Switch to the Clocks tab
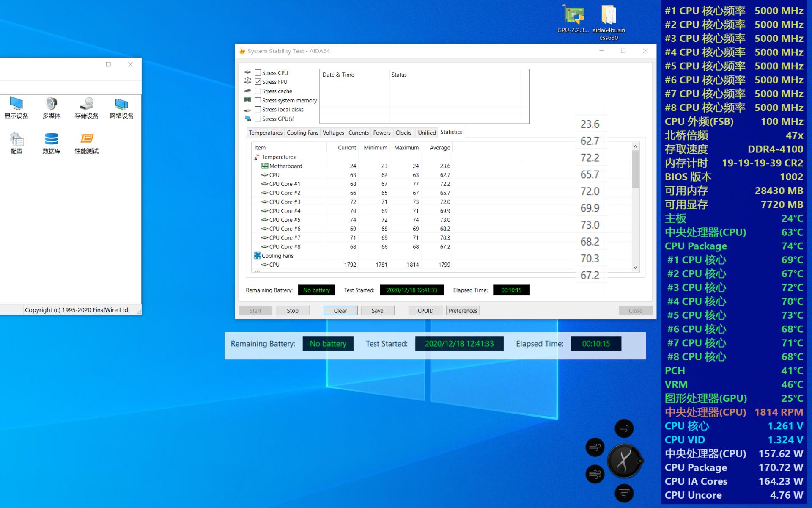 point(403,133)
